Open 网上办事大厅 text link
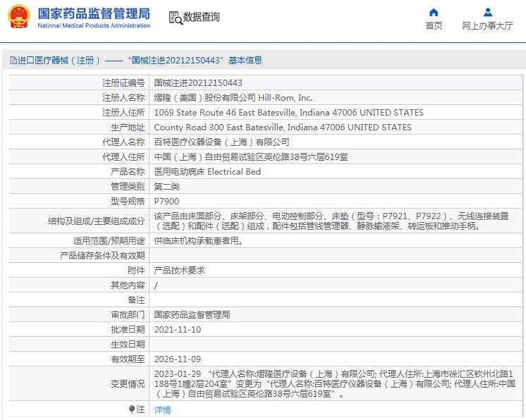The height and width of the screenshot is (420, 526). pos(487,26)
